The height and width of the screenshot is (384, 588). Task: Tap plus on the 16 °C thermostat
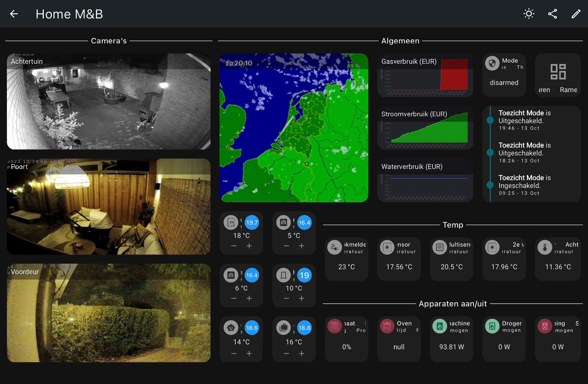302,354
